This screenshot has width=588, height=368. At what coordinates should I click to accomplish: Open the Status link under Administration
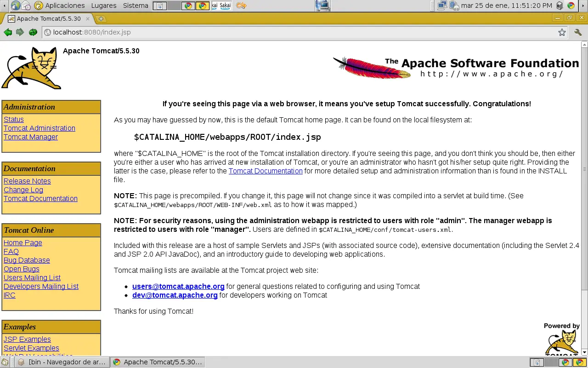(14, 119)
